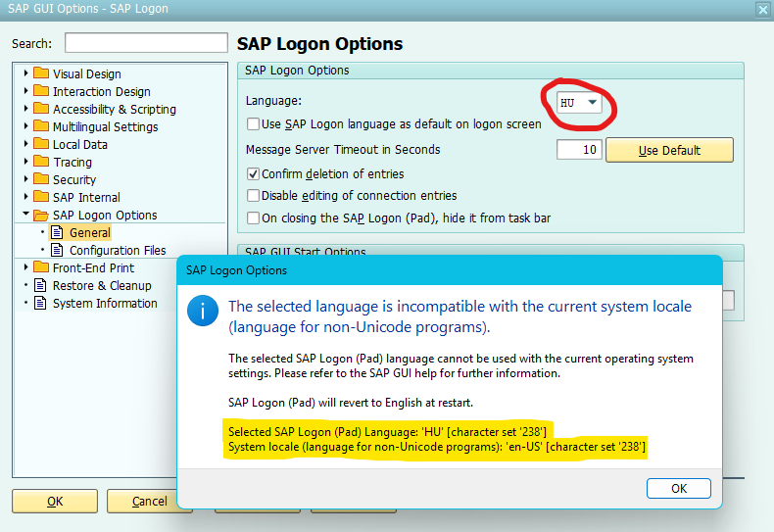Expand the Local Data tree node
774x532 pixels.
(x=25, y=144)
